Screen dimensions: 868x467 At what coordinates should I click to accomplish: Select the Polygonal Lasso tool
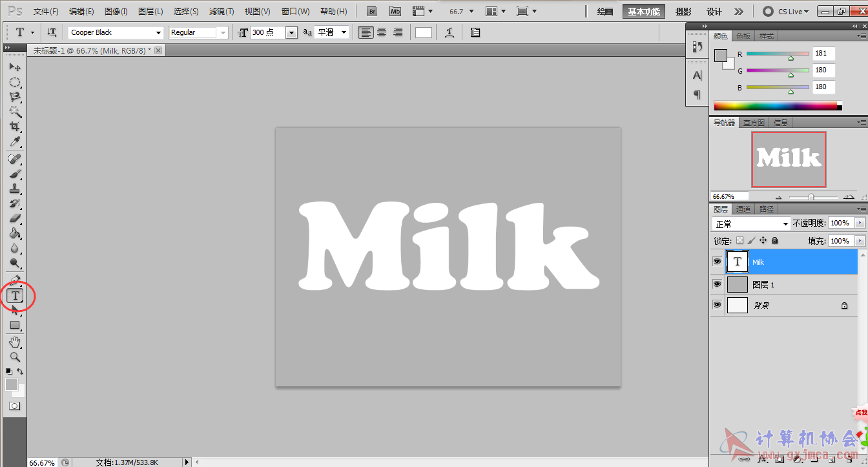point(14,97)
